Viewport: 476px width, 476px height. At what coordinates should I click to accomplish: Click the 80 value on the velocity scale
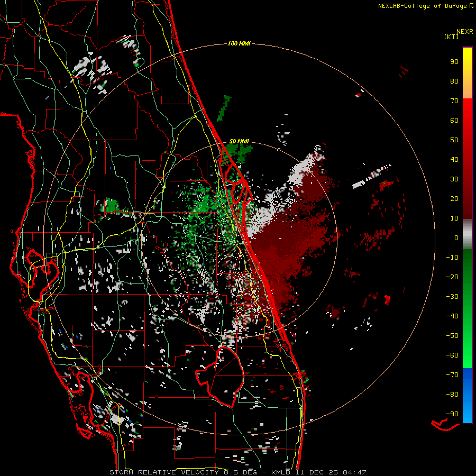pos(454,81)
